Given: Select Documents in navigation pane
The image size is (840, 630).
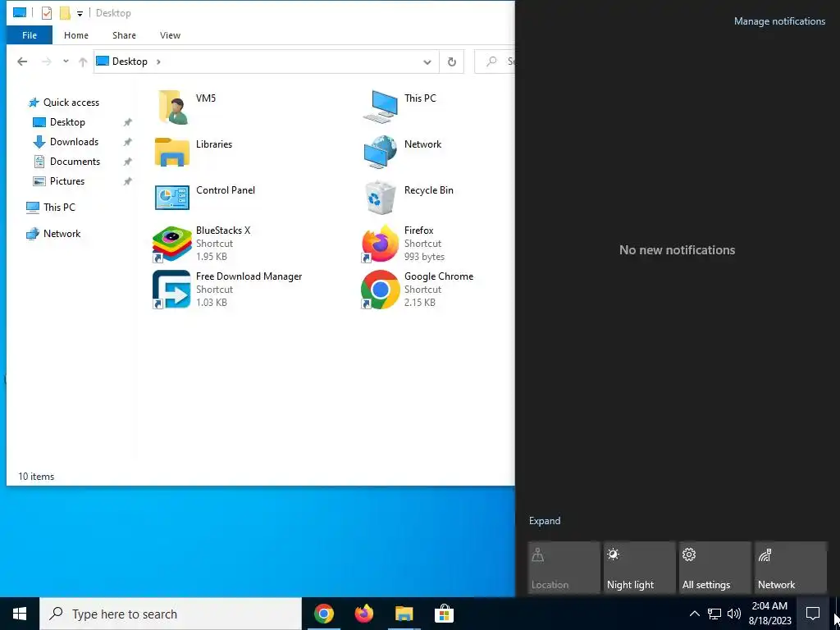Looking at the screenshot, I should 75,162.
